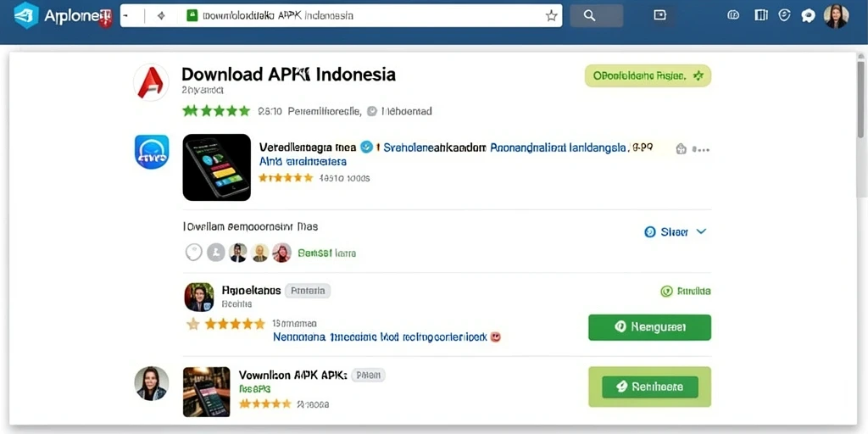Click the red A logo icon
Screen dimensions: 868x434
pyautogui.click(x=151, y=82)
